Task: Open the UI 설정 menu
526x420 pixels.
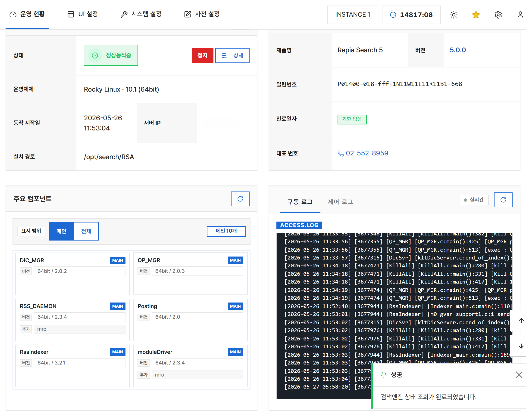Action: 83,14
